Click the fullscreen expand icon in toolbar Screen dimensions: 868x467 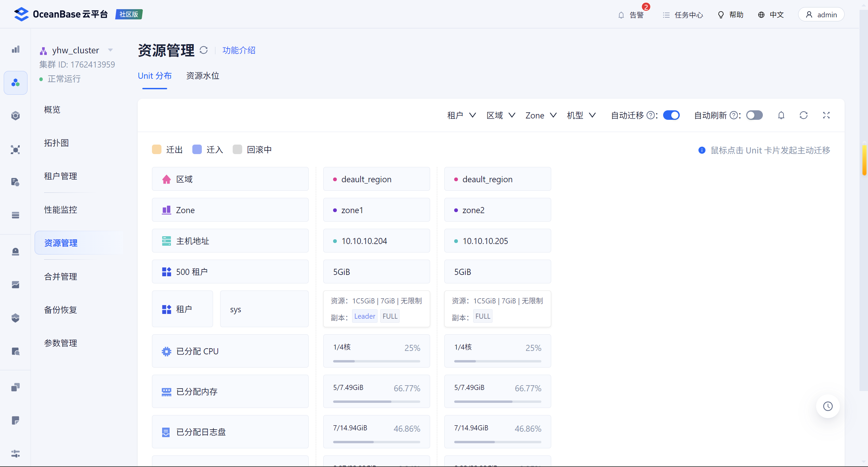826,115
